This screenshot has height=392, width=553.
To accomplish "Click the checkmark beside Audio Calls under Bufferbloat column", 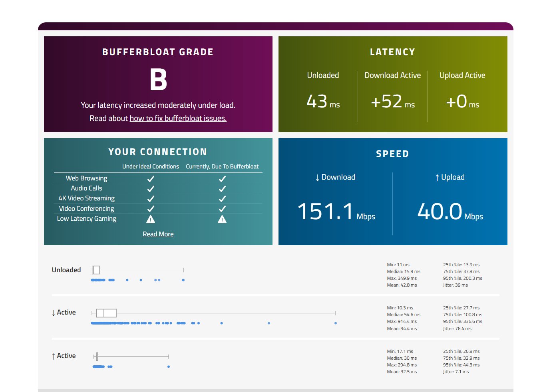I will point(223,188).
